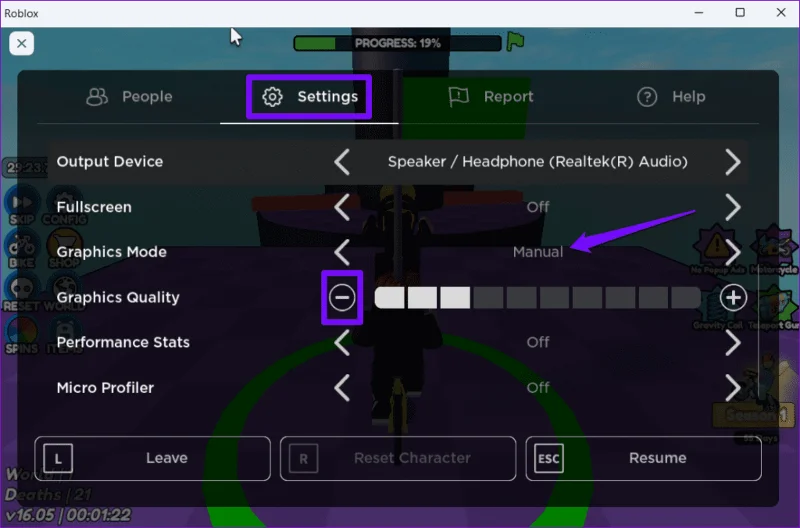The height and width of the screenshot is (528, 800).
Task: Click the SPINS wheel icon
Action: tap(22, 336)
